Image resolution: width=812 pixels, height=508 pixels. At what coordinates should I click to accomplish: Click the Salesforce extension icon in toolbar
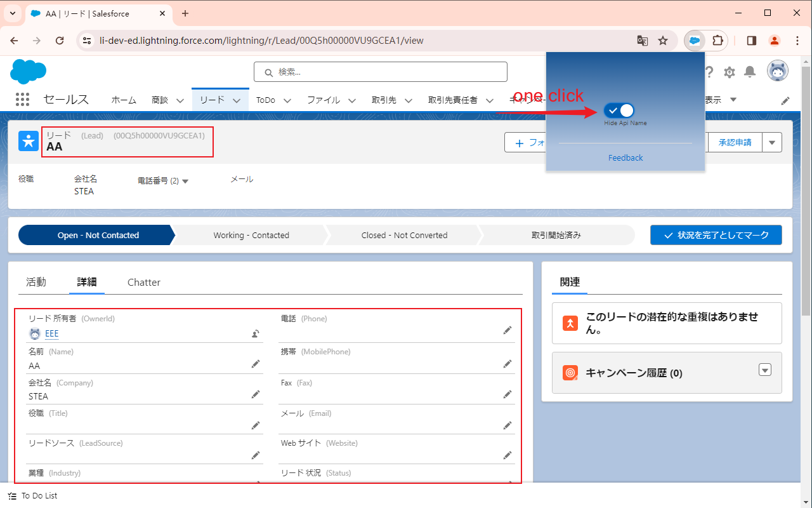point(695,41)
